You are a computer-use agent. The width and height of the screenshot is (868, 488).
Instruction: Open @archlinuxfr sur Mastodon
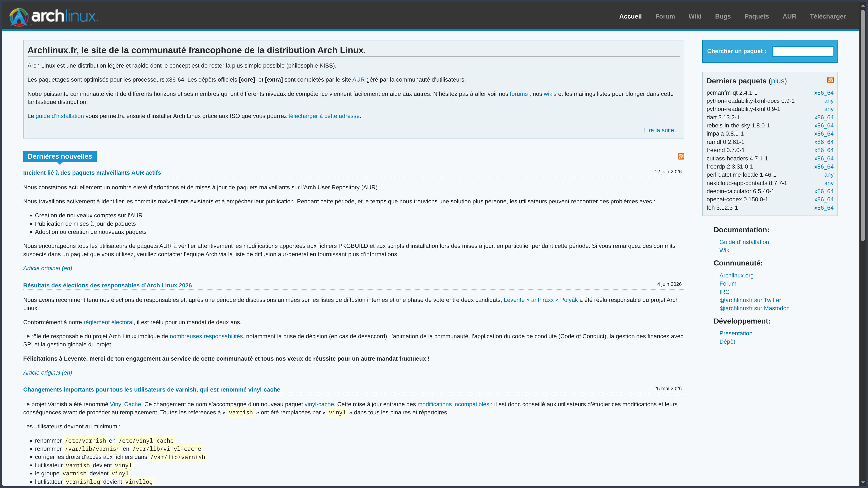(754, 308)
